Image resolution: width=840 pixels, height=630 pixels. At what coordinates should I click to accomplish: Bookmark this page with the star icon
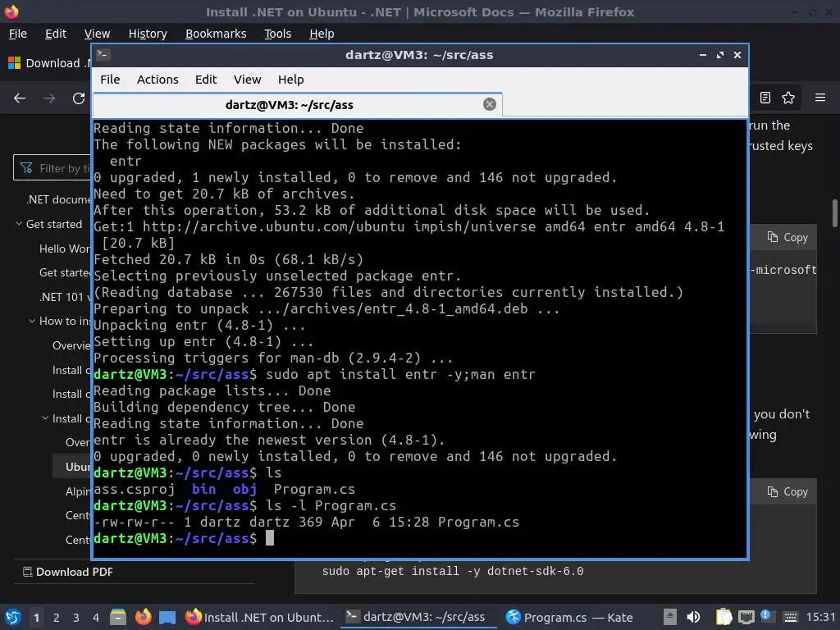[x=788, y=98]
